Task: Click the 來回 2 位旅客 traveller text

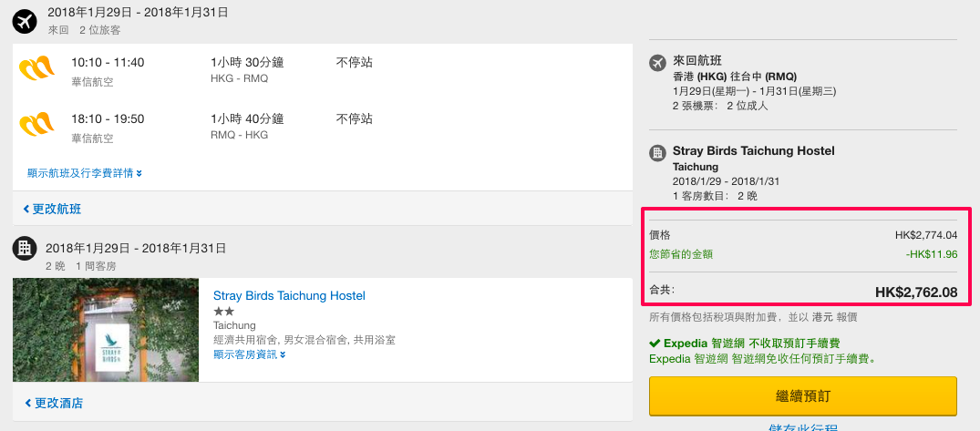Action: point(85,29)
